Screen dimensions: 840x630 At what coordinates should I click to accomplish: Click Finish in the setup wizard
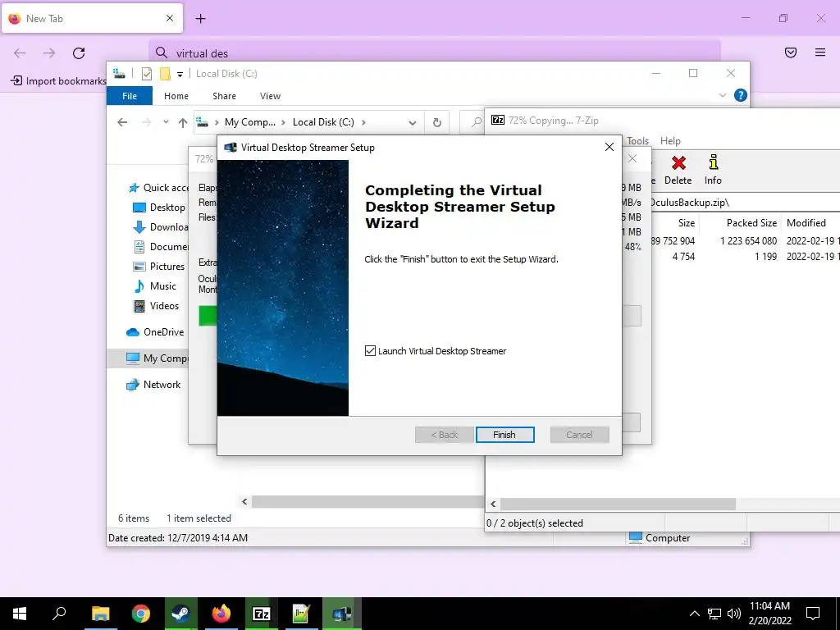pos(504,435)
